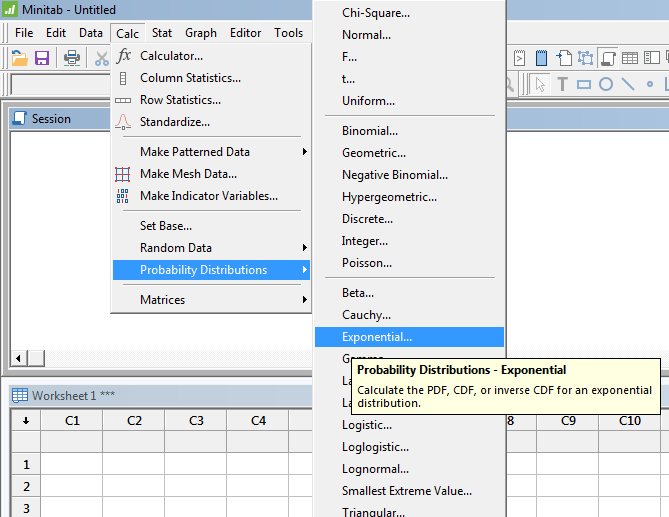Click Session window left scroll arrow
669x517 pixels.
point(17,358)
